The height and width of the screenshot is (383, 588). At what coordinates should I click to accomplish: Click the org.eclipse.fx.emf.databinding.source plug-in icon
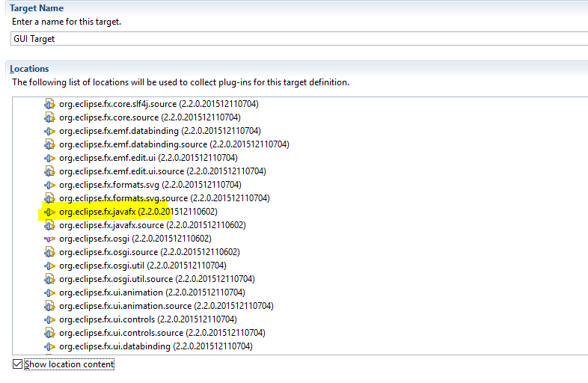(49, 144)
